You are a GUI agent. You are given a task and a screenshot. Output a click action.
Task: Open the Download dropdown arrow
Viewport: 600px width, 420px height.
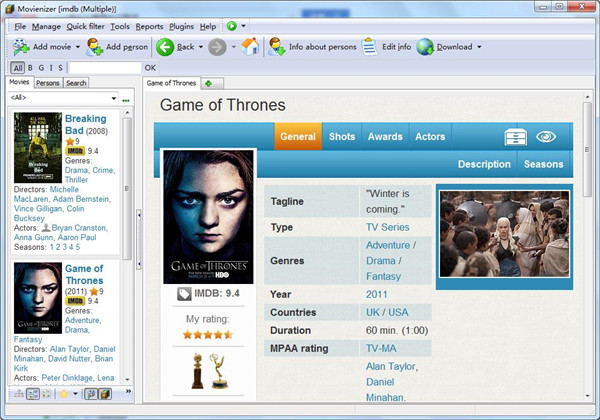click(479, 47)
